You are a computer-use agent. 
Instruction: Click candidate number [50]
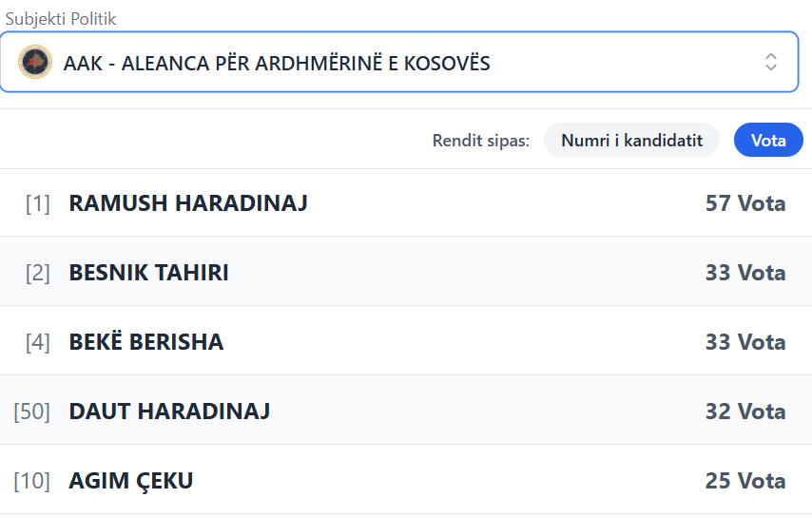pyautogui.click(x=31, y=412)
